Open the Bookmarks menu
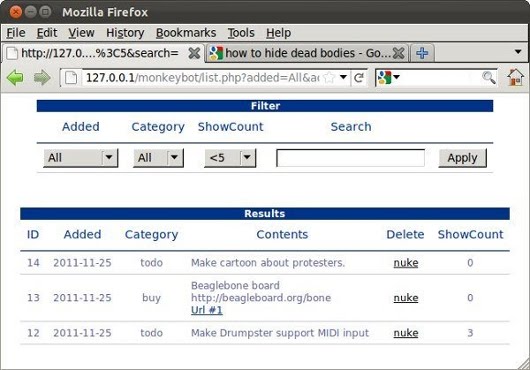 click(186, 33)
